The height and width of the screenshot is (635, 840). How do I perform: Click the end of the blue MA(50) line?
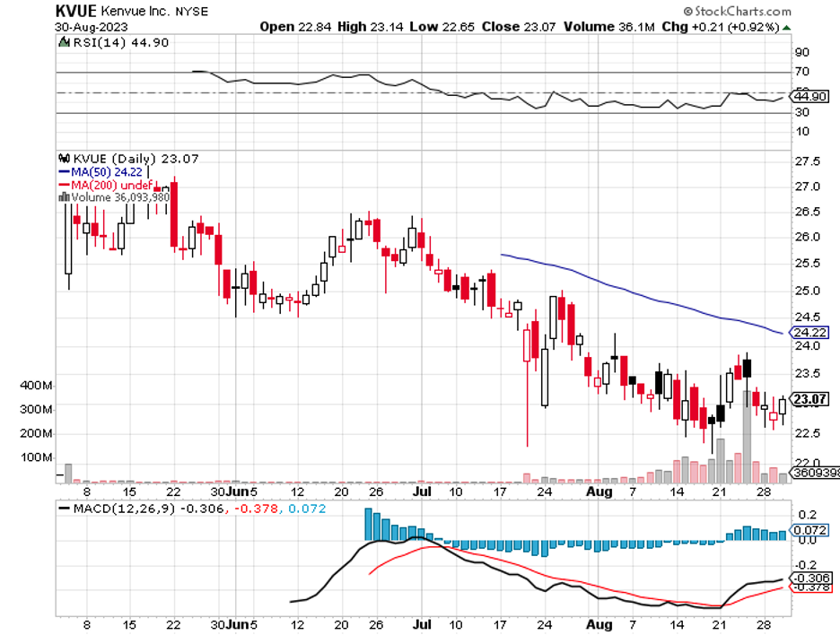pyautogui.click(x=783, y=334)
